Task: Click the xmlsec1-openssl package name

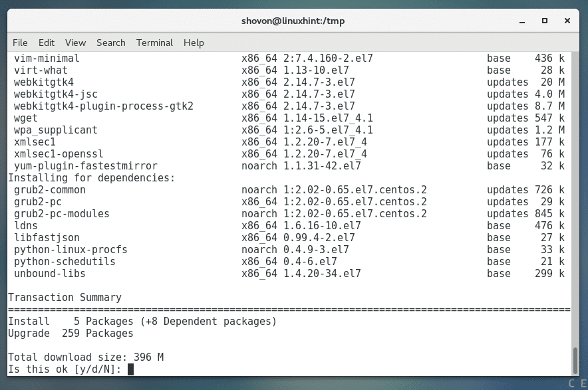Action: 59,154
